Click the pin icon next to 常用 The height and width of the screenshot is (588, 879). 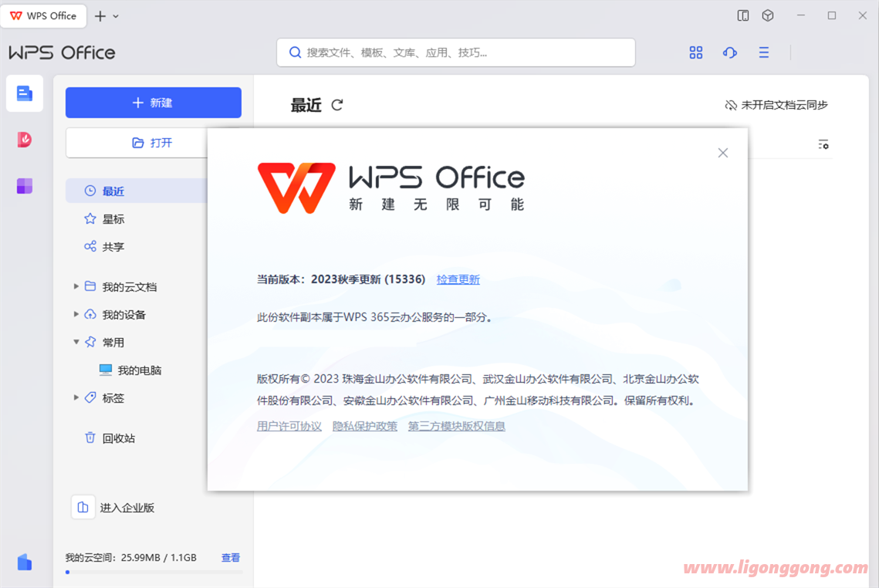click(x=90, y=342)
